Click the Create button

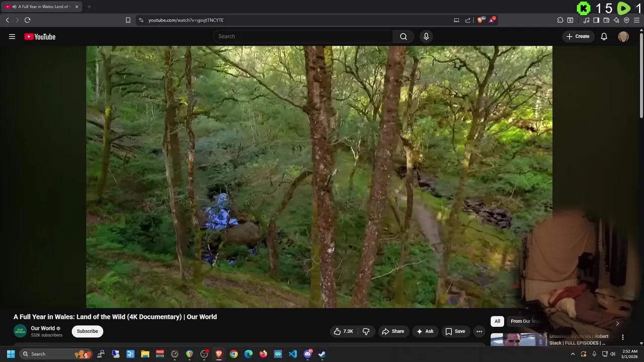[x=578, y=36]
